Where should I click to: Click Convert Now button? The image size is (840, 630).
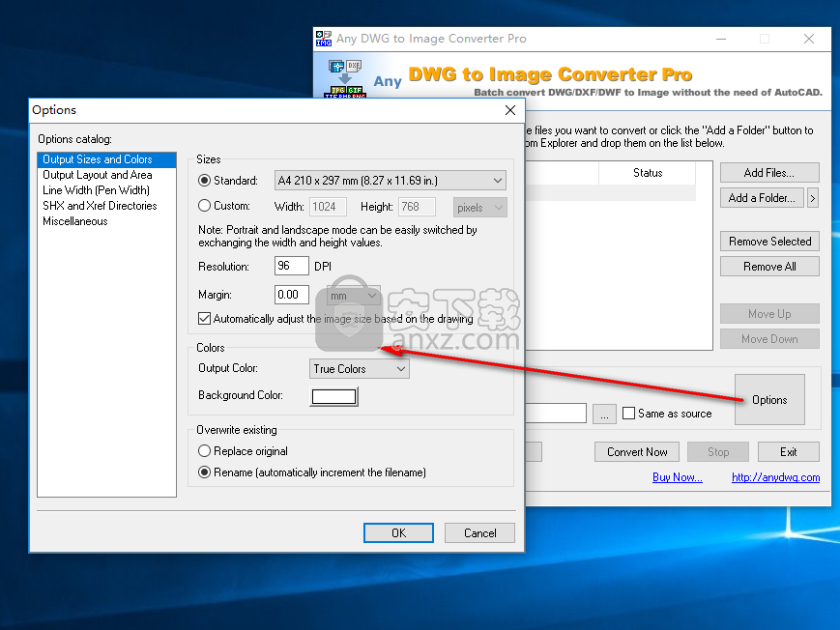click(x=637, y=451)
